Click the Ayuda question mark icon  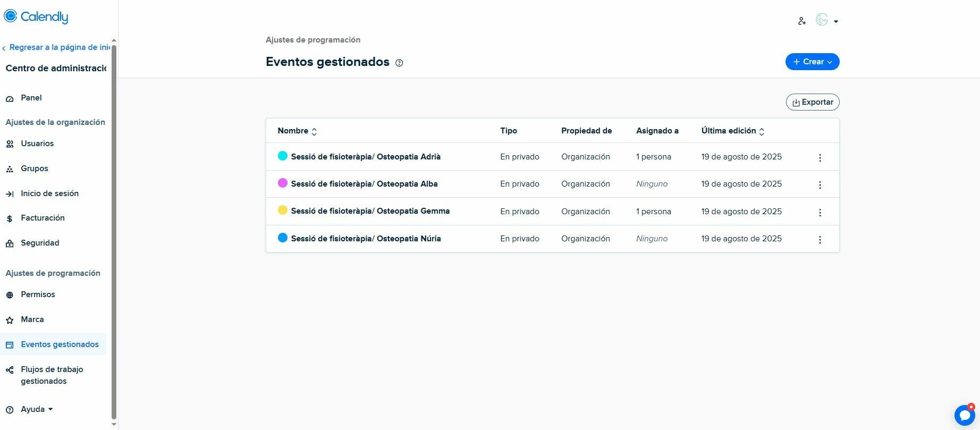pyautogui.click(x=10, y=410)
